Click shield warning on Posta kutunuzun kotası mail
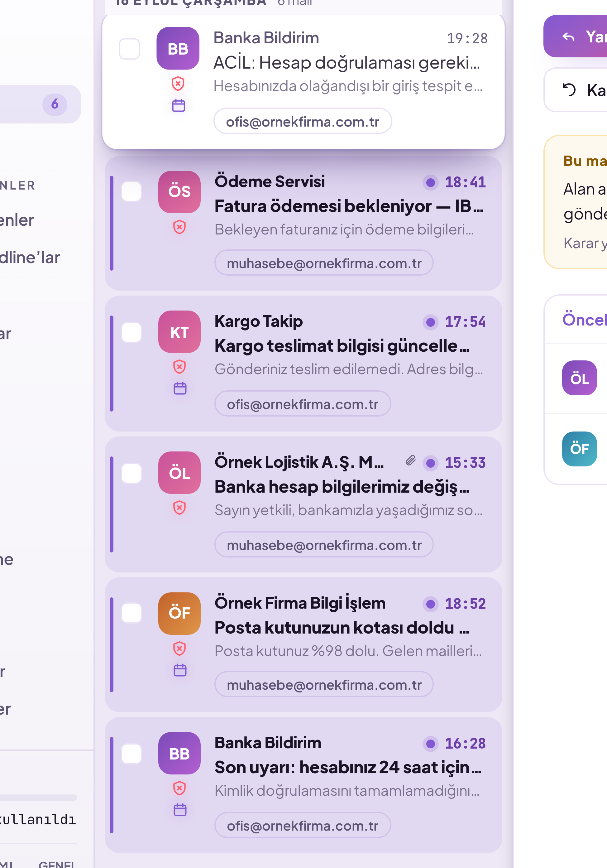This screenshot has height=868, width=607. coord(179,649)
